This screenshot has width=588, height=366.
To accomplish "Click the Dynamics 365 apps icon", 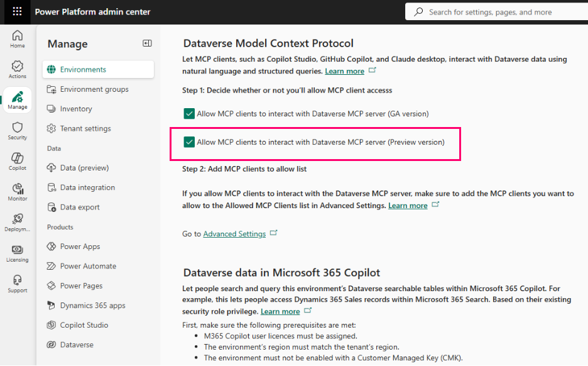I will tap(52, 305).
